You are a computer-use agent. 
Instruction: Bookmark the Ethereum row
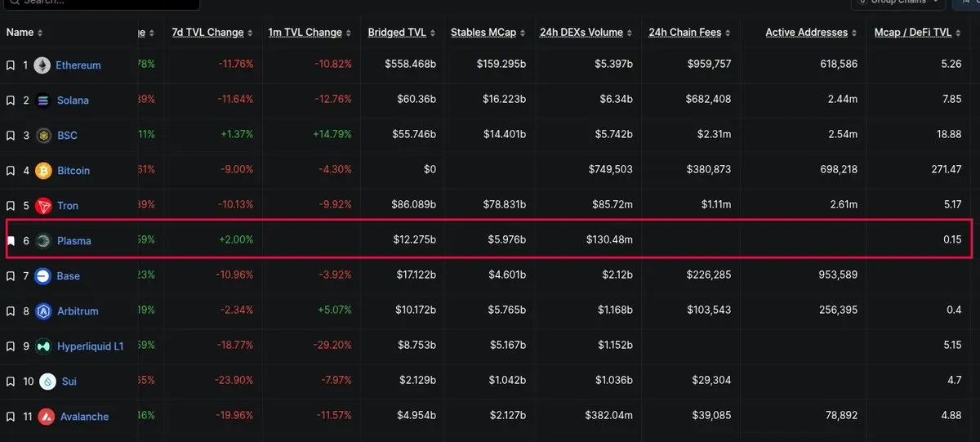coord(11,65)
